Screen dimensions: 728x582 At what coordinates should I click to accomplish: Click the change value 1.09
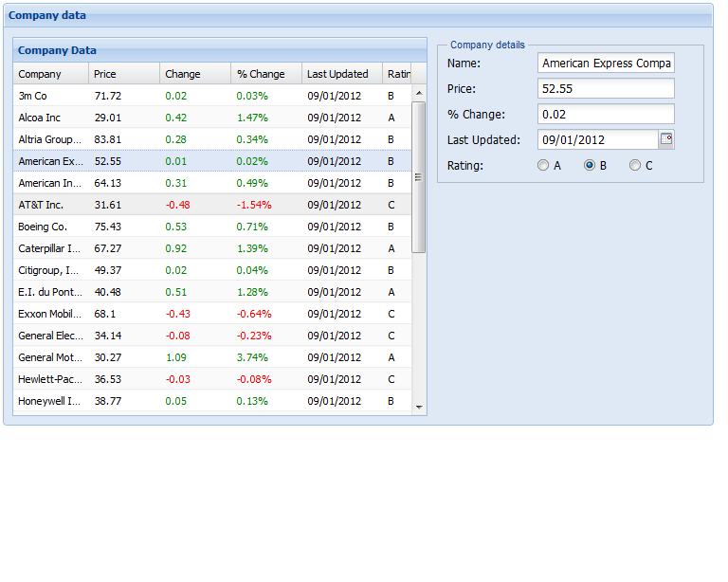176,357
